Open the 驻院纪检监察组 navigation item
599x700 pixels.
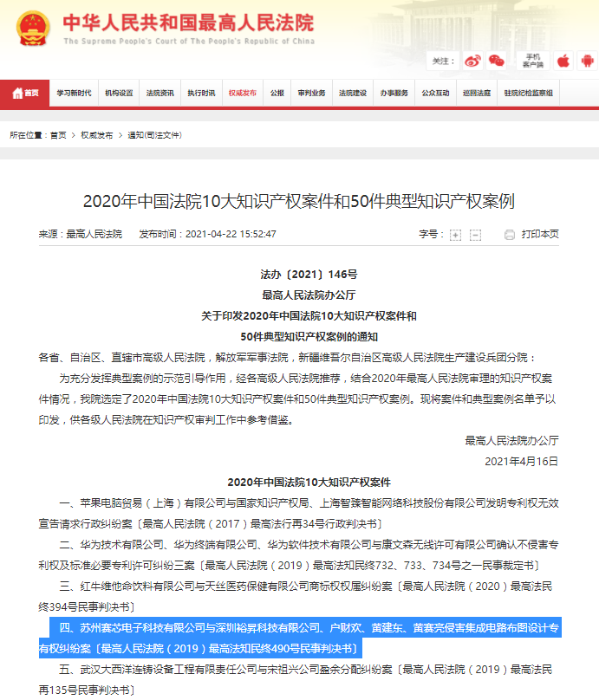pos(528,94)
